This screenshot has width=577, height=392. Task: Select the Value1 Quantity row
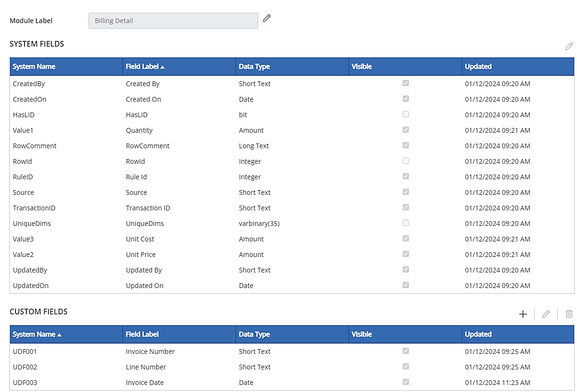139,130
